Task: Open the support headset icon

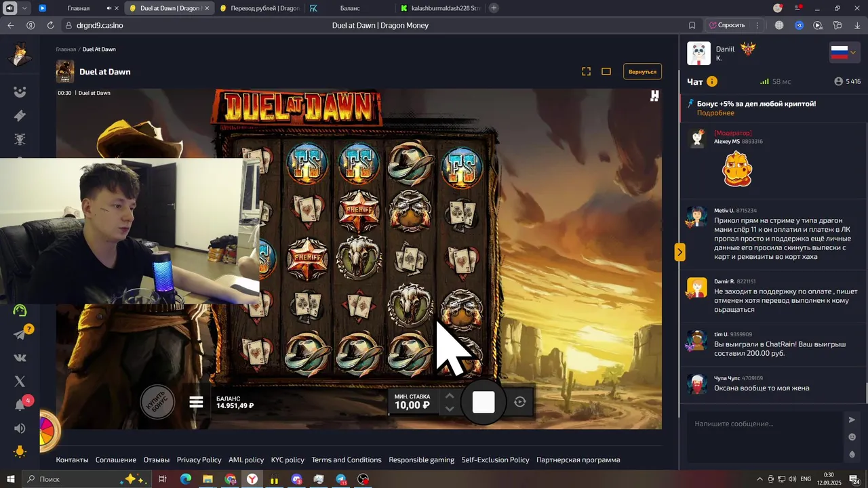Action: click(20, 310)
